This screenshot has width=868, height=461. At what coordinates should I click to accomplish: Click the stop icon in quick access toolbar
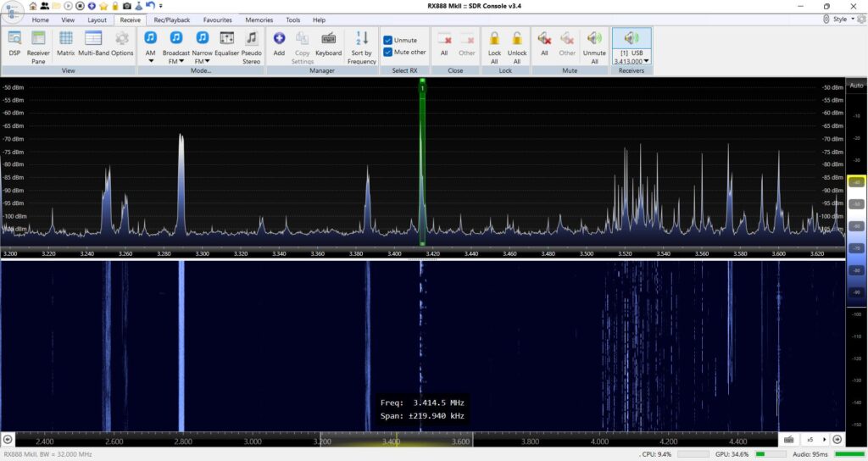click(x=80, y=6)
